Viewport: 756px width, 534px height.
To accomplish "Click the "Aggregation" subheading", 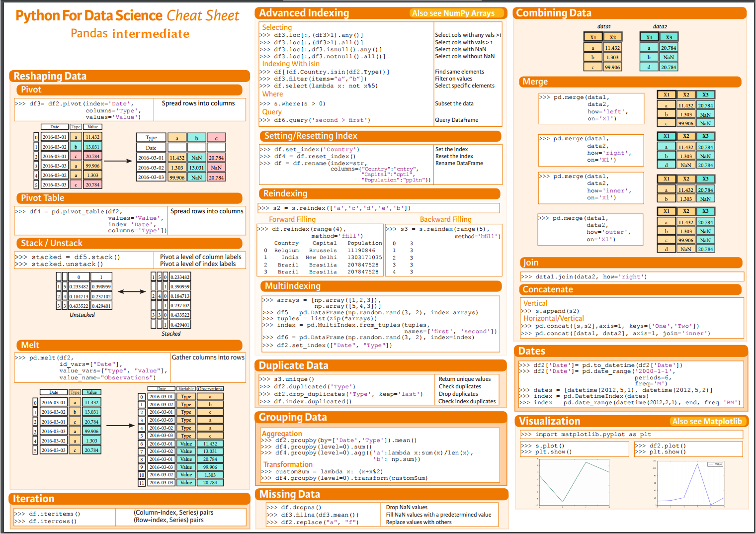I will 282,434.
